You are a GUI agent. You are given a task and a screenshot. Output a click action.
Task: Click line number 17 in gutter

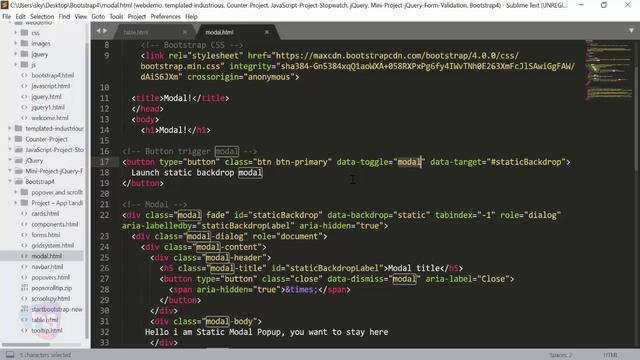pos(104,162)
